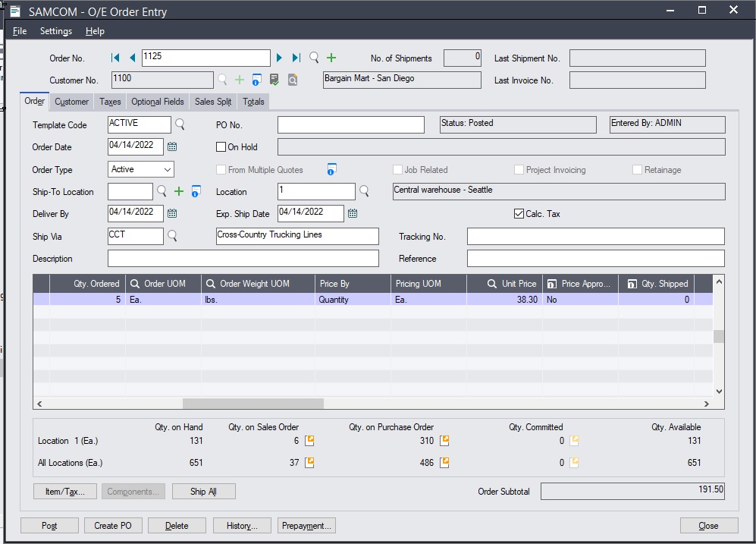Screen dimensions: 756x544
Task: Click the Delete button
Action: pos(177,526)
